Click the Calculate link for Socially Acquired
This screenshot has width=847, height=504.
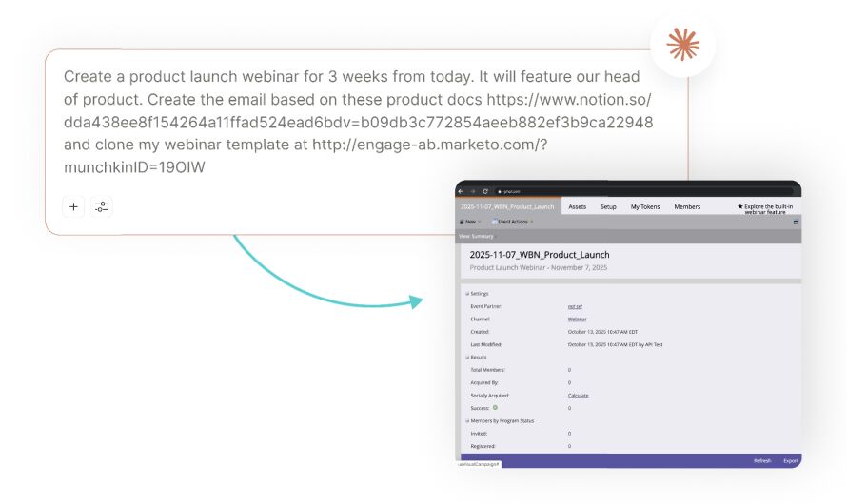coord(578,396)
